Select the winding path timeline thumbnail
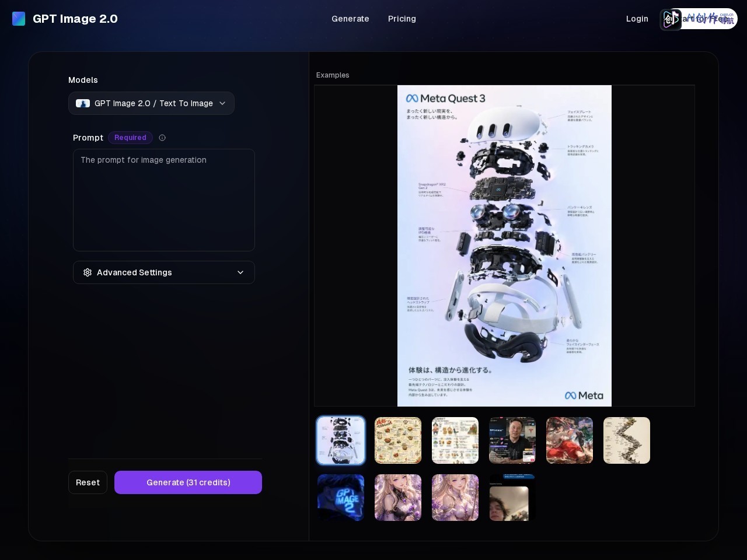747x560 pixels. coord(627,440)
